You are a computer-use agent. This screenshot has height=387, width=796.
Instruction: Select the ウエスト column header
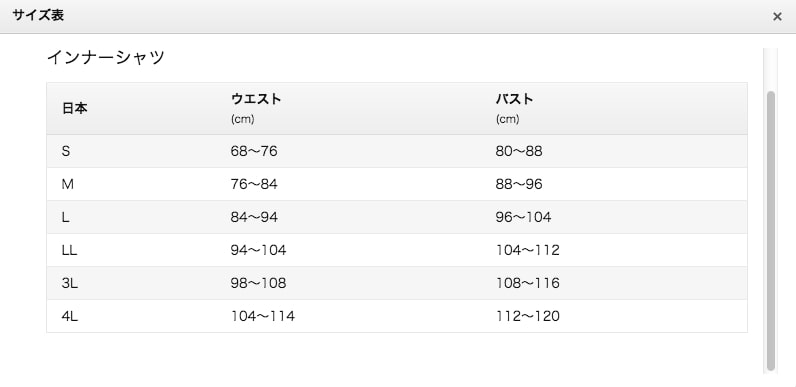(x=256, y=99)
